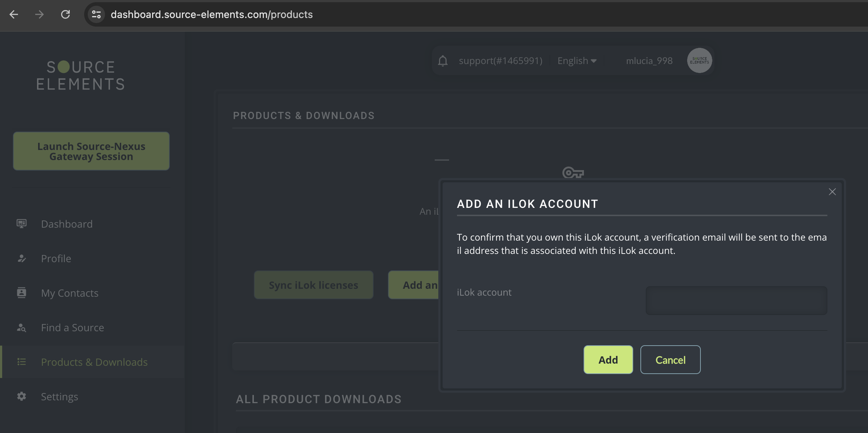Reload the page with browser refresh
Image resolution: width=868 pixels, height=433 pixels.
pos(65,14)
